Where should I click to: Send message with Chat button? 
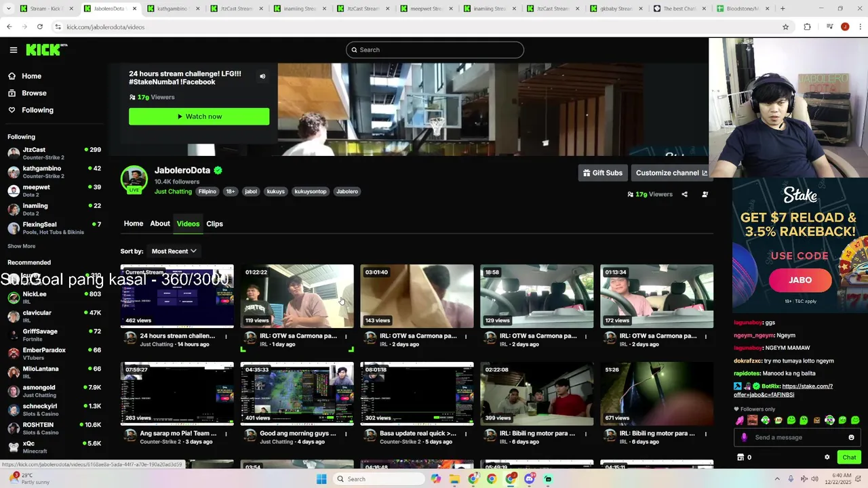pyautogui.click(x=848, y=457)
